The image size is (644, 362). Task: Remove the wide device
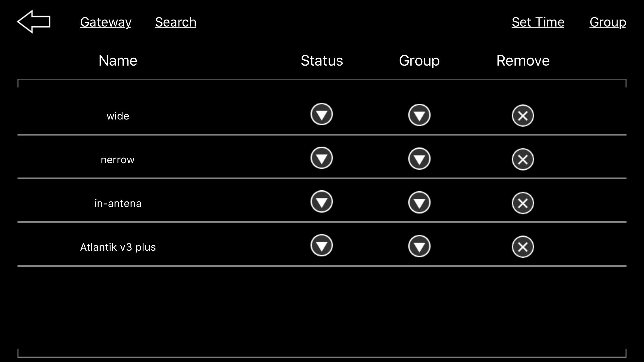pyautogui.click(x=523, y=115)
